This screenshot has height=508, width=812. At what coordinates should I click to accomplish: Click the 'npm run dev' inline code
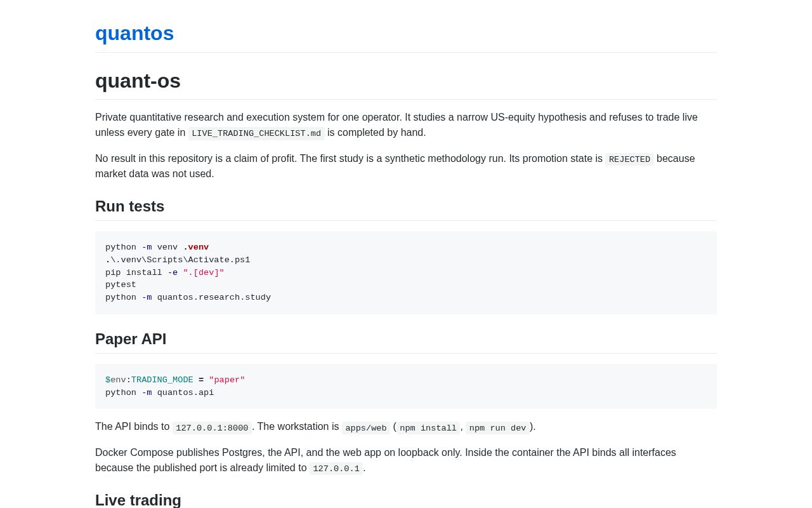tap(497, 428)
